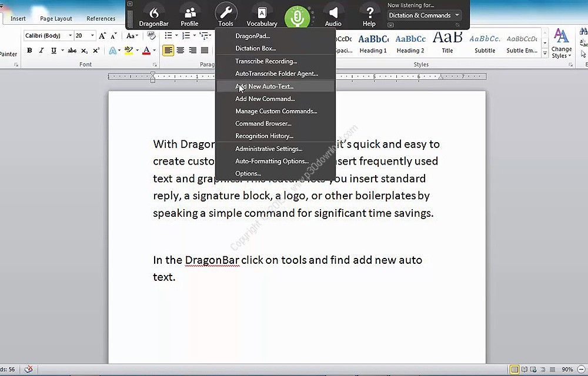Choose Add New Auto-Text
The height and width of the screenshot is (376, 588).
click(275, 86)
